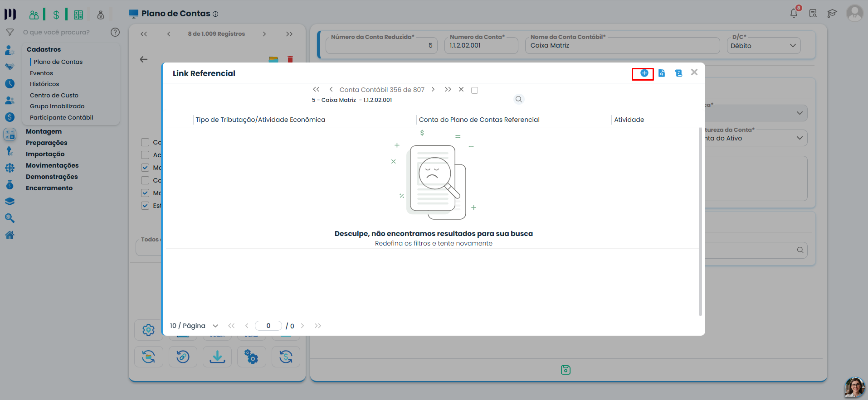Open the 10 / Página page-size dropdown
The height and width of the screenshot is (400, 868).
pyautogui.click(x=194, y=326)
